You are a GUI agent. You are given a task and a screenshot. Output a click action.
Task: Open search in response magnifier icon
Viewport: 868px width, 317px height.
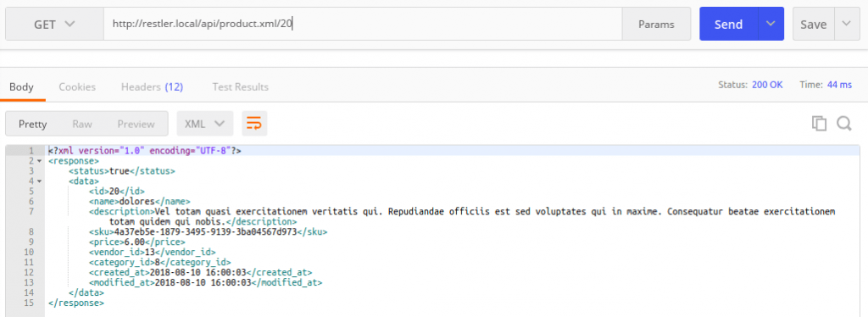point(843,124)
